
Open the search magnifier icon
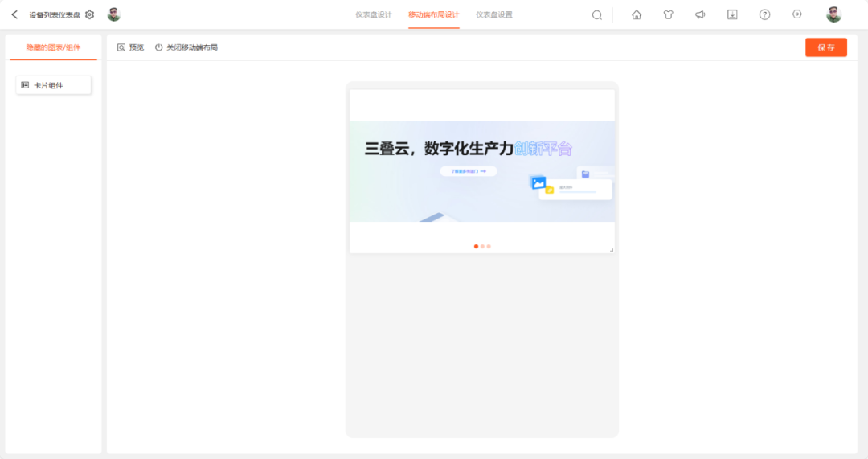[x=596, y=15]
